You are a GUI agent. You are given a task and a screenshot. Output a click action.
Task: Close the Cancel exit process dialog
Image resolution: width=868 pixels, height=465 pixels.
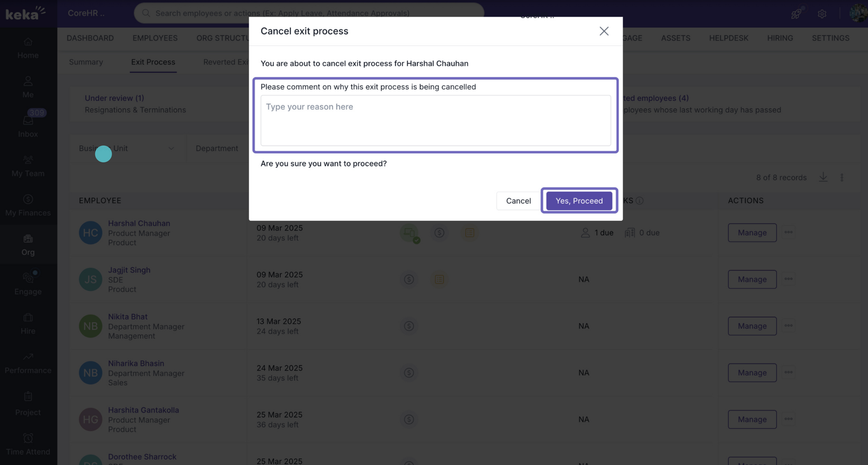(604, 31)
